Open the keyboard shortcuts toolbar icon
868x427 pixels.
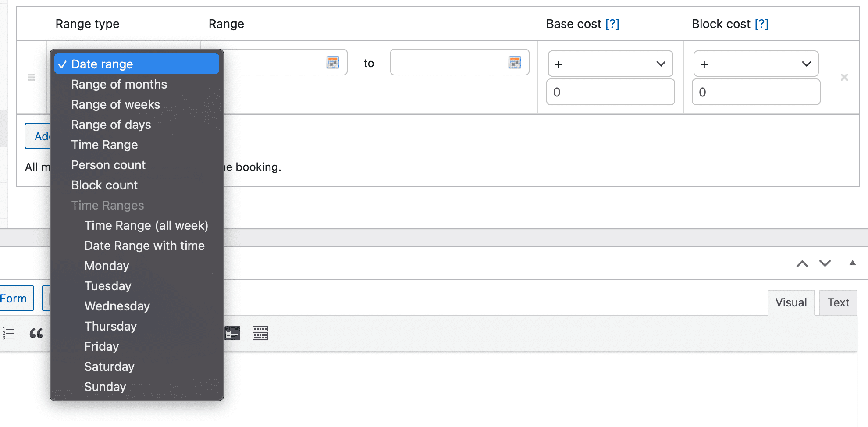260,333
